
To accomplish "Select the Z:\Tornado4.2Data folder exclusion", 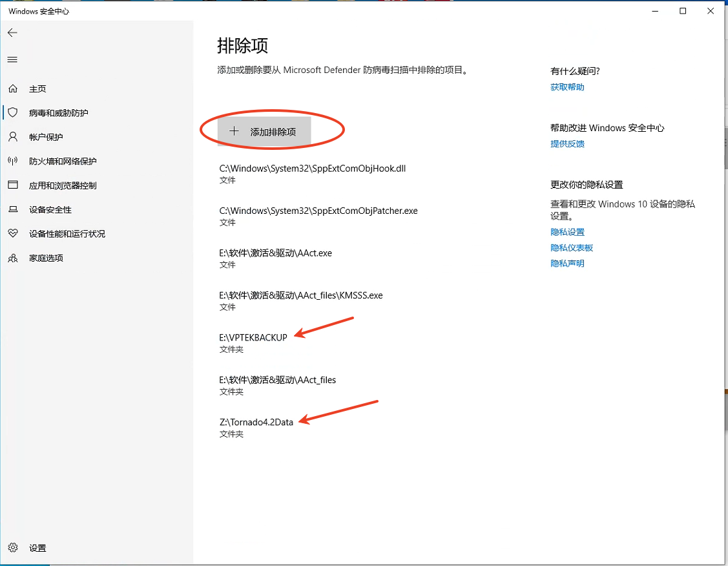I will click(256, 427).
